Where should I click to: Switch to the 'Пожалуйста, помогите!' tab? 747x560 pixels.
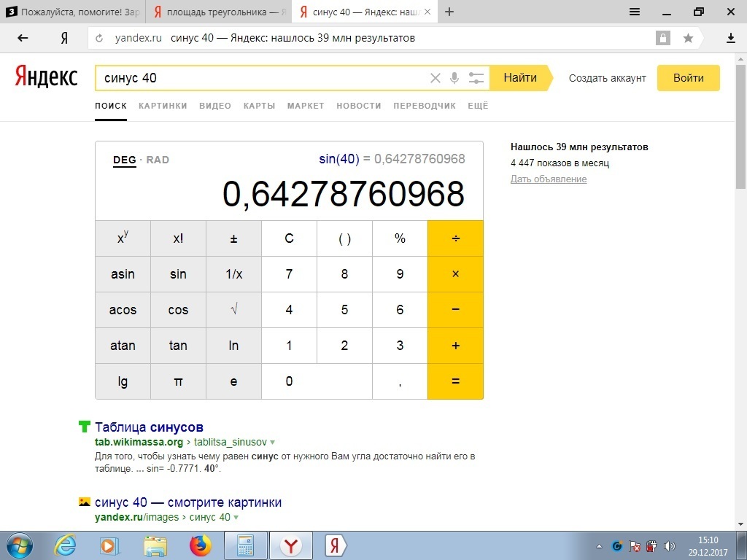click(x=73, y=12)
